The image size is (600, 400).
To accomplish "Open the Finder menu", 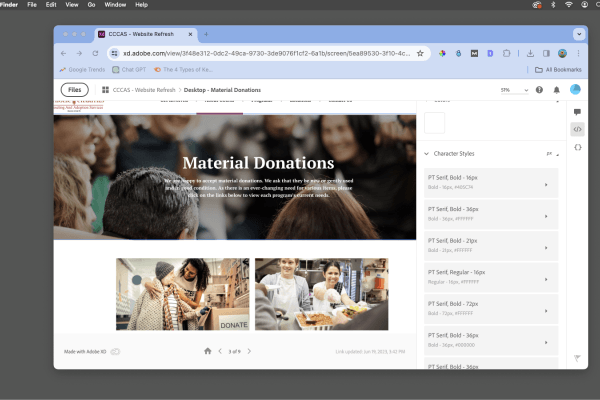I will tap(9, 5).
